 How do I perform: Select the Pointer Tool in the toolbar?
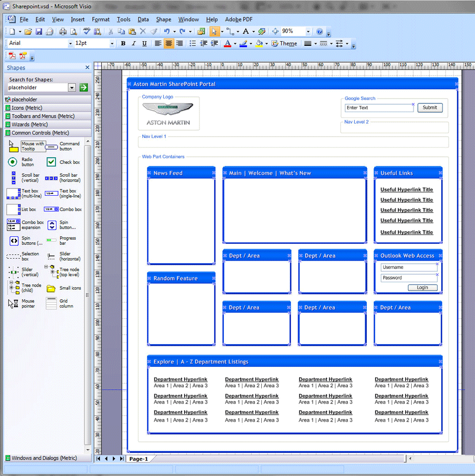pyautogui.click(x=213, y=32)
